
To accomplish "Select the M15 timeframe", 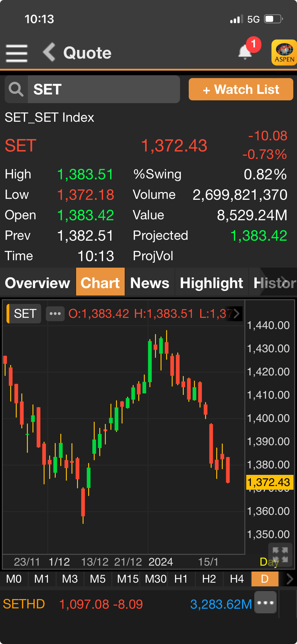I will [x=127, y=579].
